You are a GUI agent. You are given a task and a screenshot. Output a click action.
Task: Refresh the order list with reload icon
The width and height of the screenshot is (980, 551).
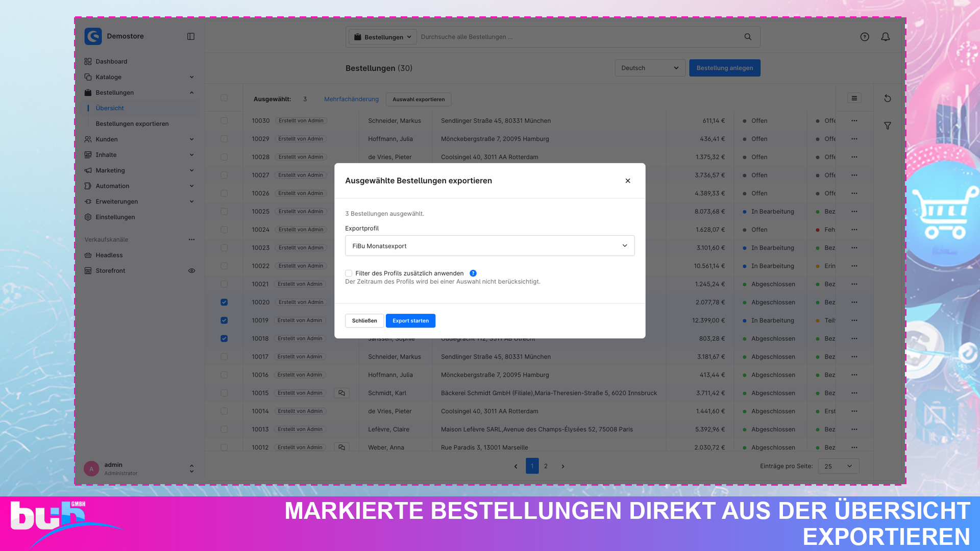(888, 98)
